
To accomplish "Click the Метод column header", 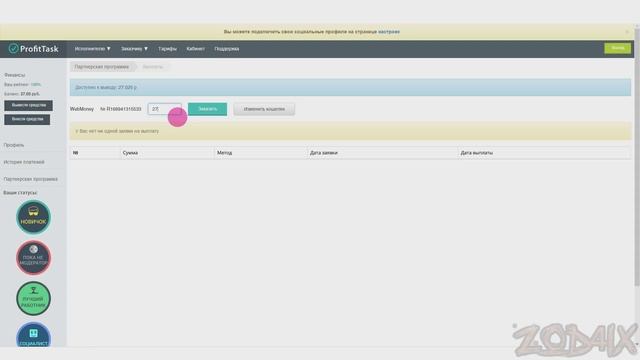I will click(224, 153).
